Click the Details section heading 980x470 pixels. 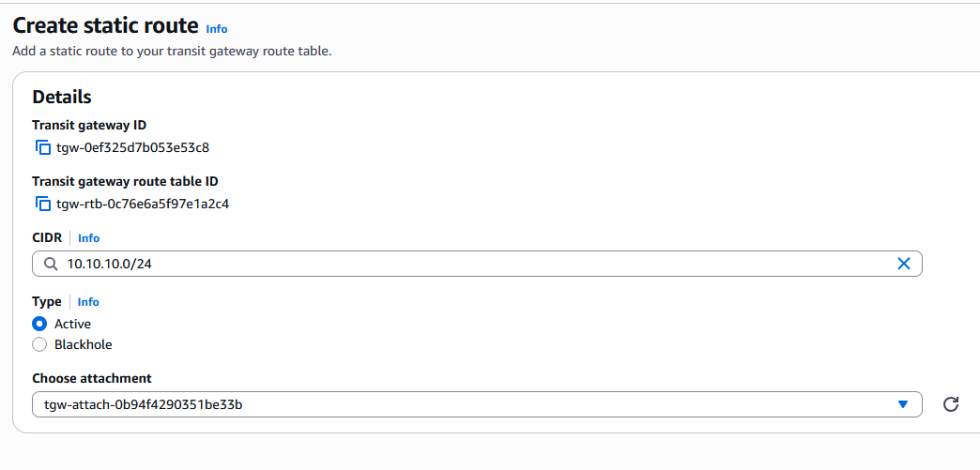coord(62,97)
